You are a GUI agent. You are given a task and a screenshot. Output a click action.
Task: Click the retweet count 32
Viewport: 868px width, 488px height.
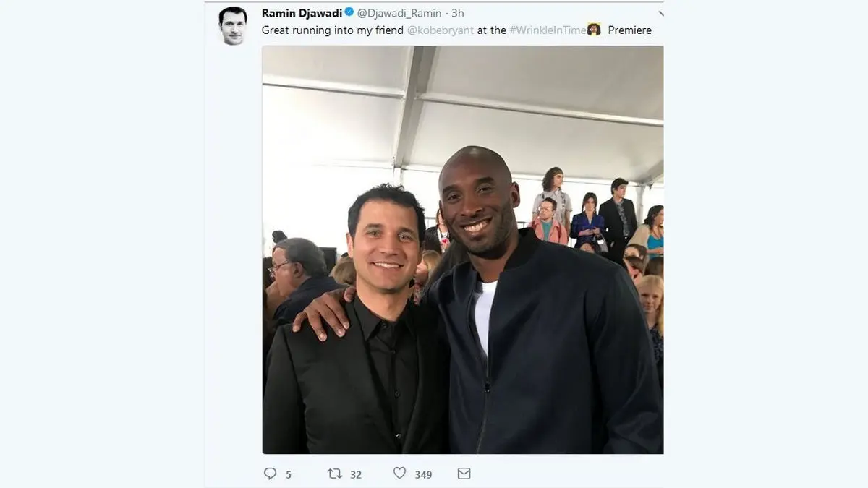356,474
